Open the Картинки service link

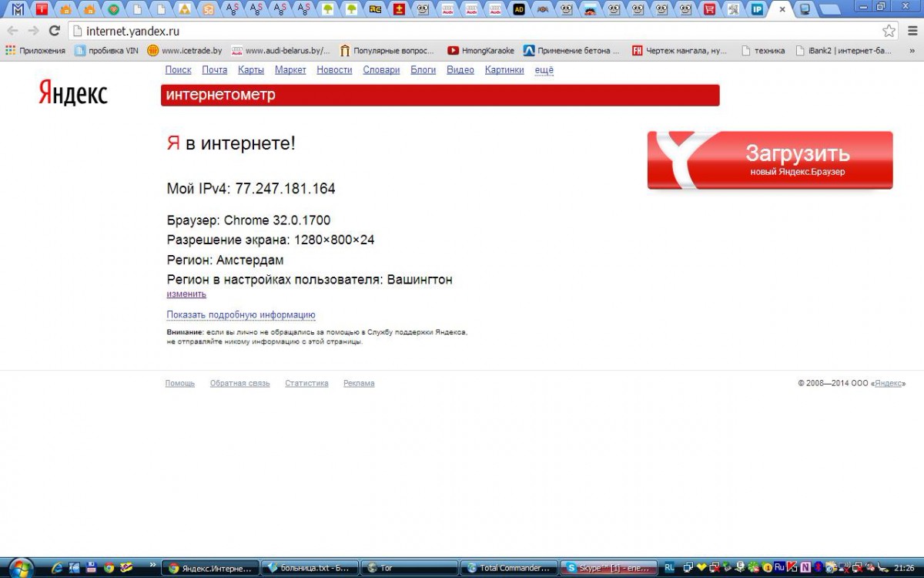point(504,69)
